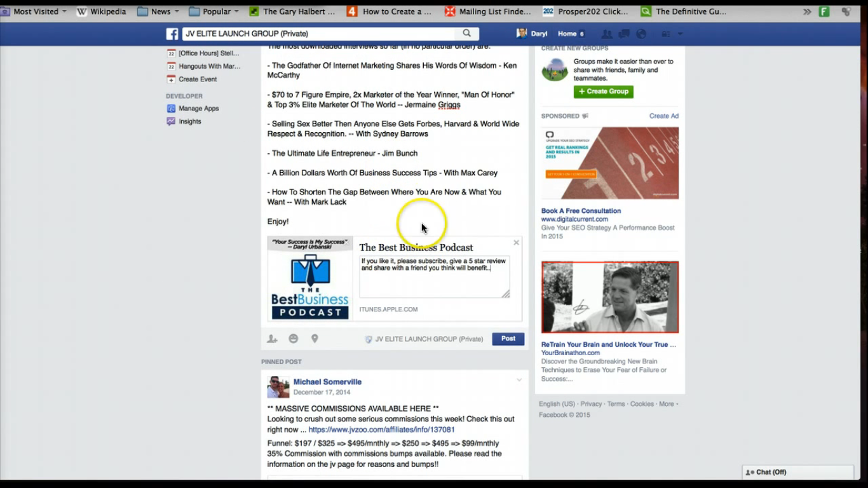
Task: Click the English (US) footer link
Action: click(x=557, y=404)
